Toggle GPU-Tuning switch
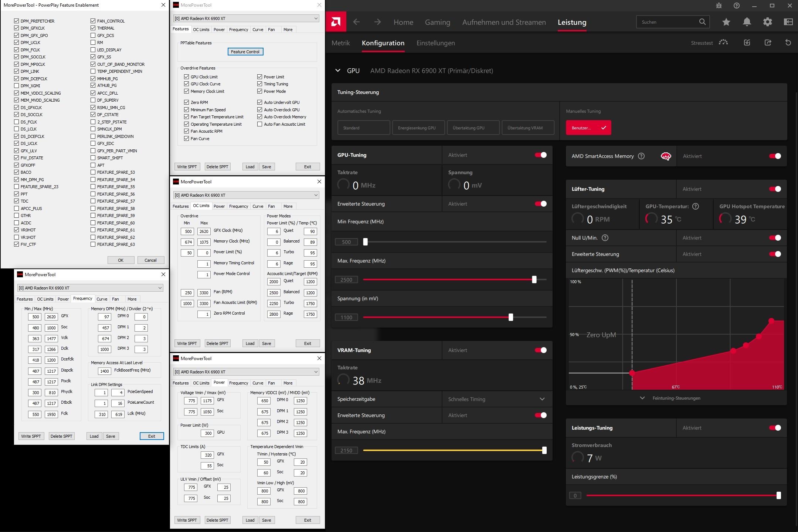This screenshot has height=532, width=798. (541, 155)
